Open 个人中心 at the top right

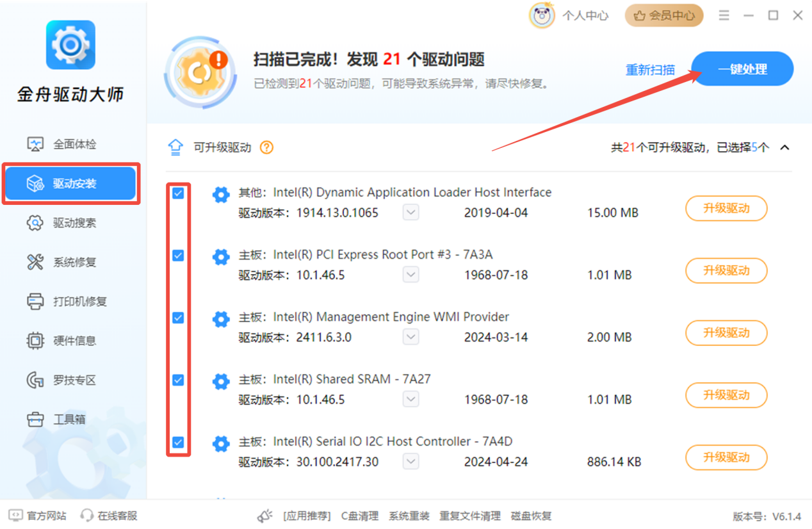point(584,15)
